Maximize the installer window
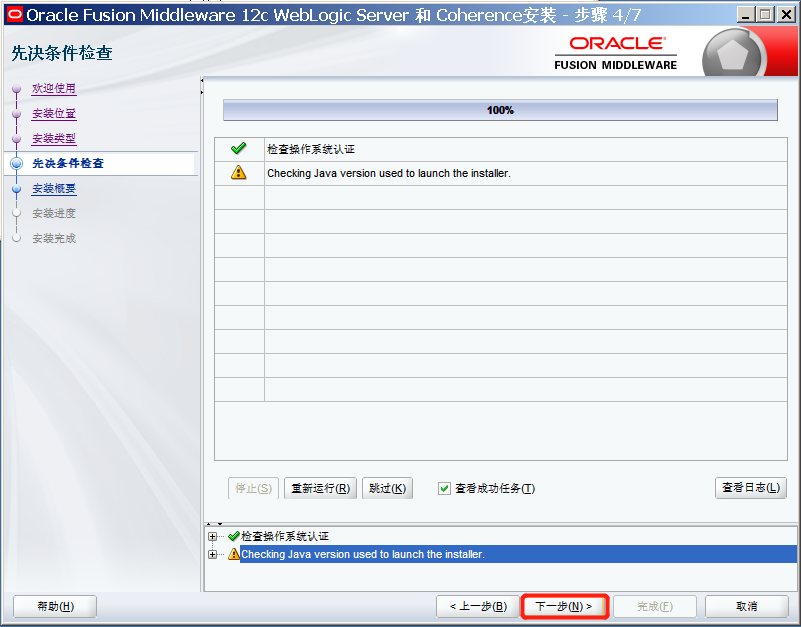Viewport: 801px width, 627px height. (x=765, y=15)
